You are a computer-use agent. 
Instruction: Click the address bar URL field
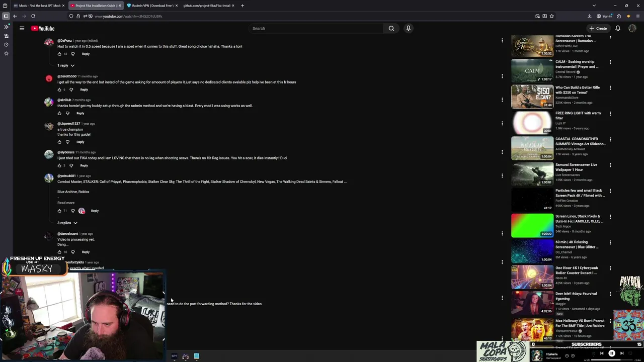(x=312, y=16)
